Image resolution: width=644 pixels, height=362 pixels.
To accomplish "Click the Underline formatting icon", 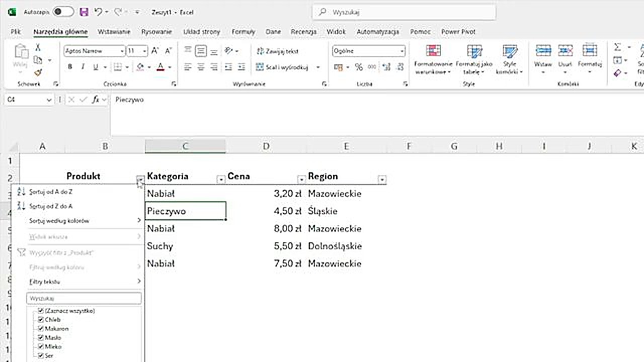I will point(95,67).
